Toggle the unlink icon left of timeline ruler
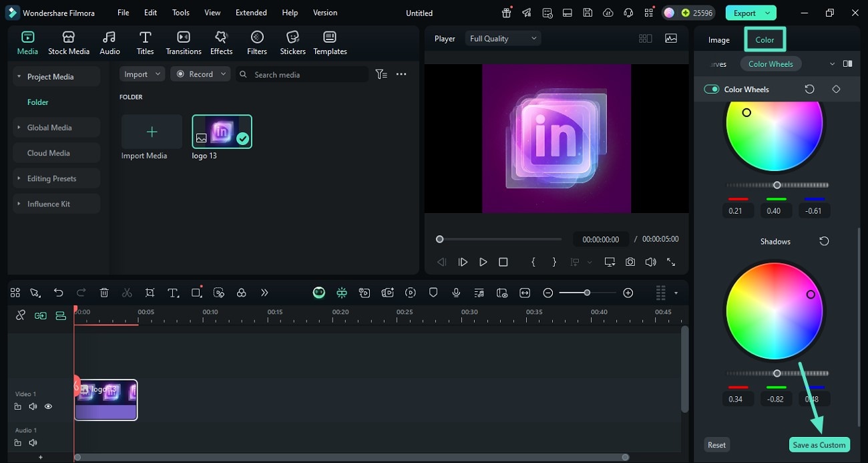The image size is (868, 463). (21, 315)
